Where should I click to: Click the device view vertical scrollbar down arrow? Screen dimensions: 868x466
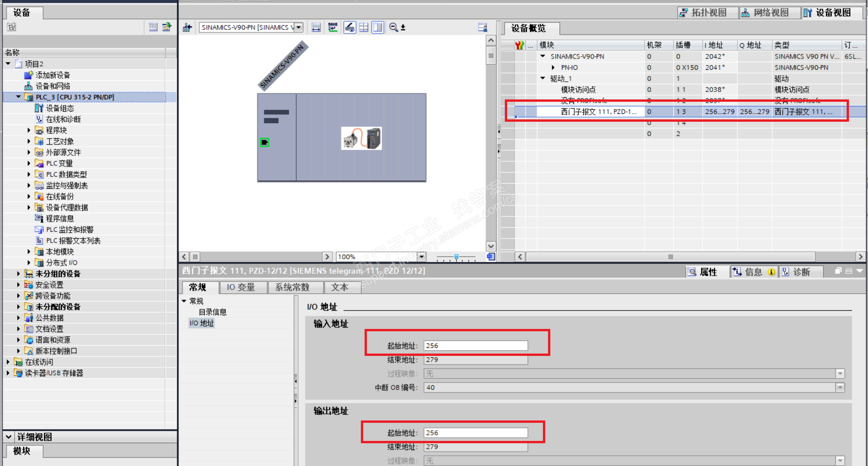click(x=491, y=246)
